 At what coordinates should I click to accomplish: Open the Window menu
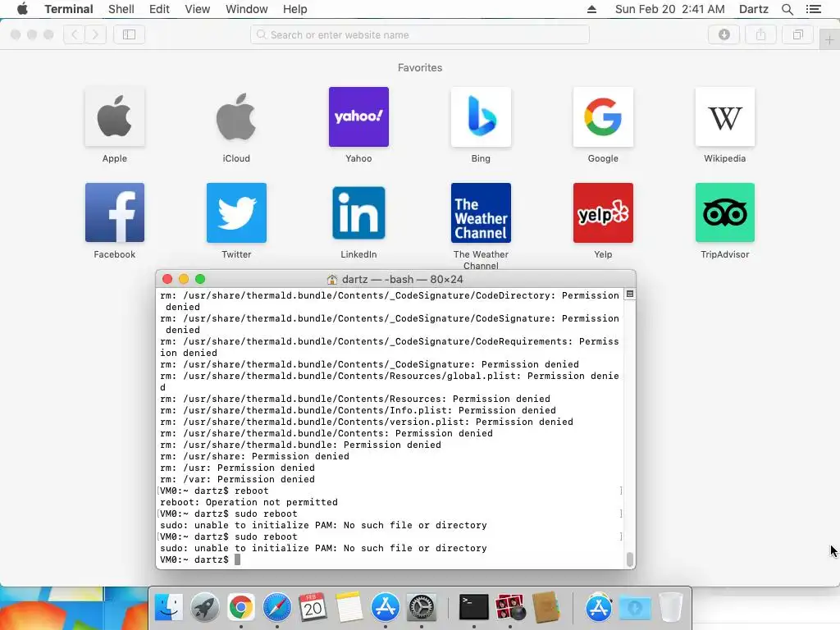[246, 9]
